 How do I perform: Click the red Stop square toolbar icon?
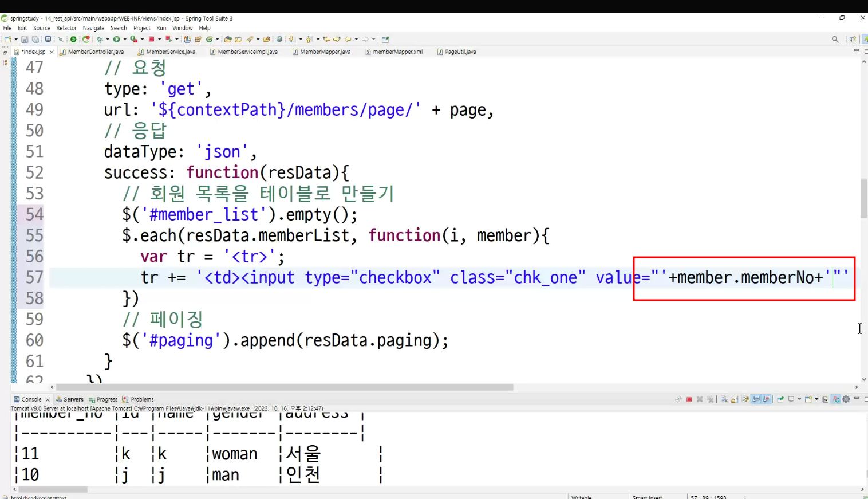tap(151, 40)
